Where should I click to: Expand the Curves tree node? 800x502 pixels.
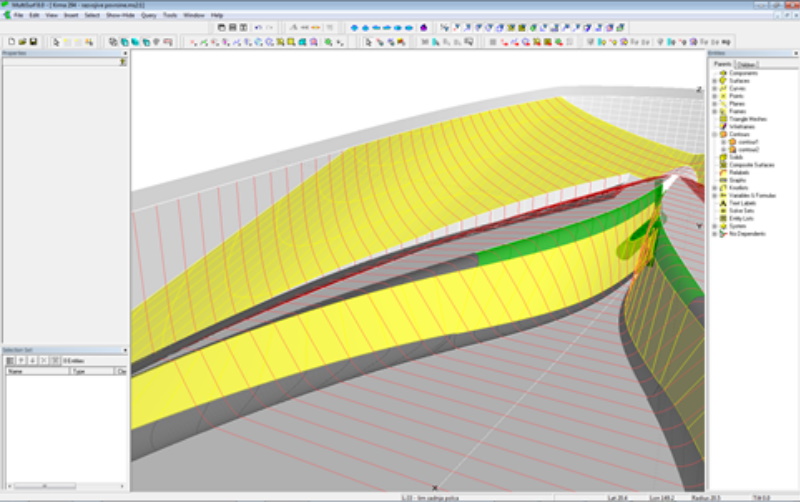[714, 88]
